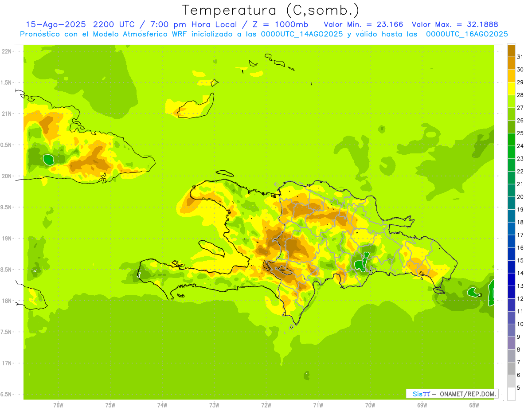Click the colorbar label "10"
This screenshot has height=411, width=532.
tap(520, 324)
